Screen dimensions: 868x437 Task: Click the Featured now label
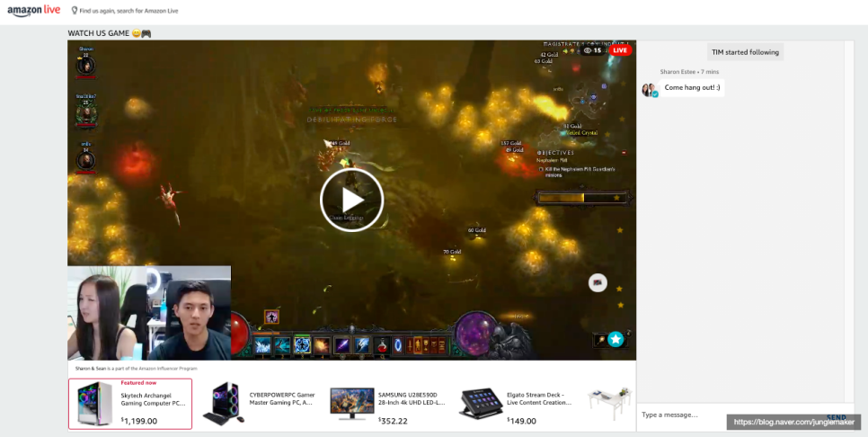(138, 383)
